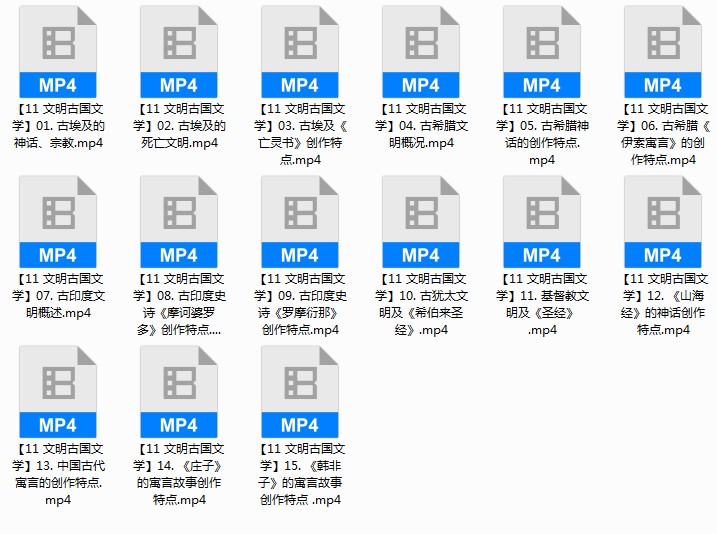Select file icon 09 古印度史诗《罗摩衍那》
Image resolution: width=717 pixels, height=534 pixels.
point(300,222)
